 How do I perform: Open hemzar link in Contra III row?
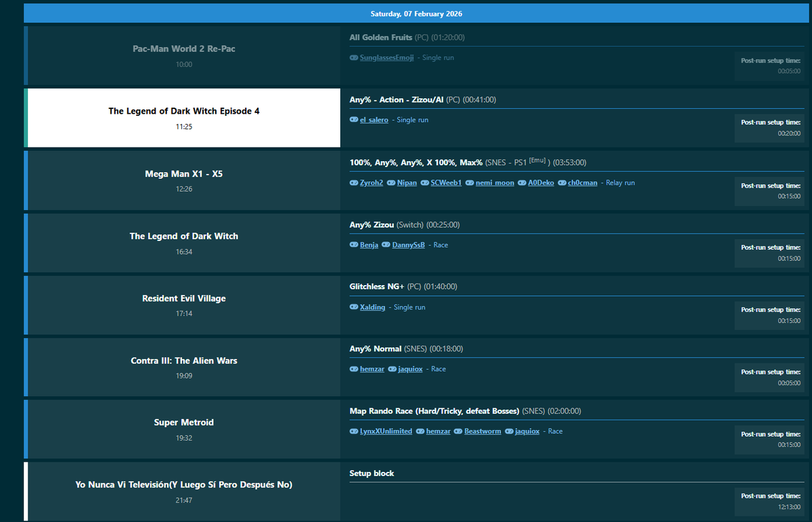(372, 369)
